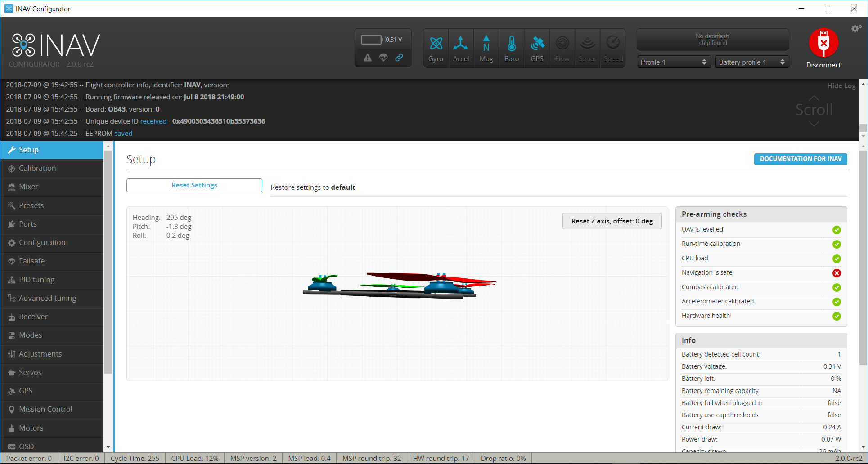Select the GPS sensor indicator
The width and height of the screenshot is (868, 464).
(537, 48)
